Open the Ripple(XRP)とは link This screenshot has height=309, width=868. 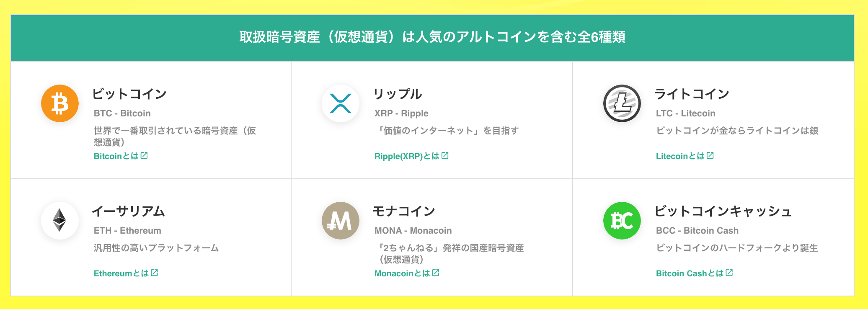click(406, 156)
